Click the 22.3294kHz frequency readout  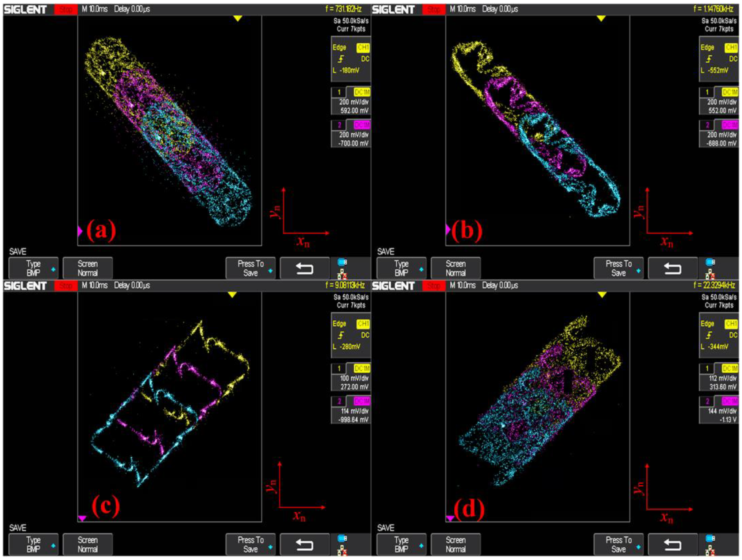tap(714, 286)
